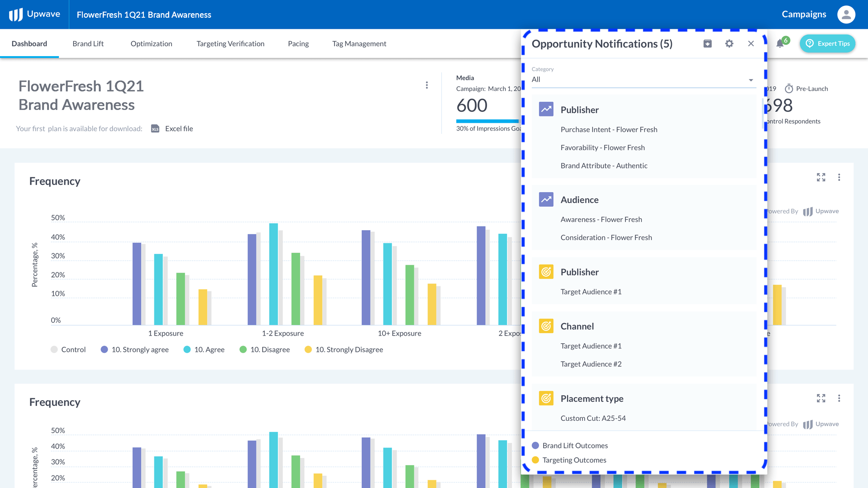Open Brand Attribute - Authentic notification
The image size is (868, 488).
tap(603, 166)
